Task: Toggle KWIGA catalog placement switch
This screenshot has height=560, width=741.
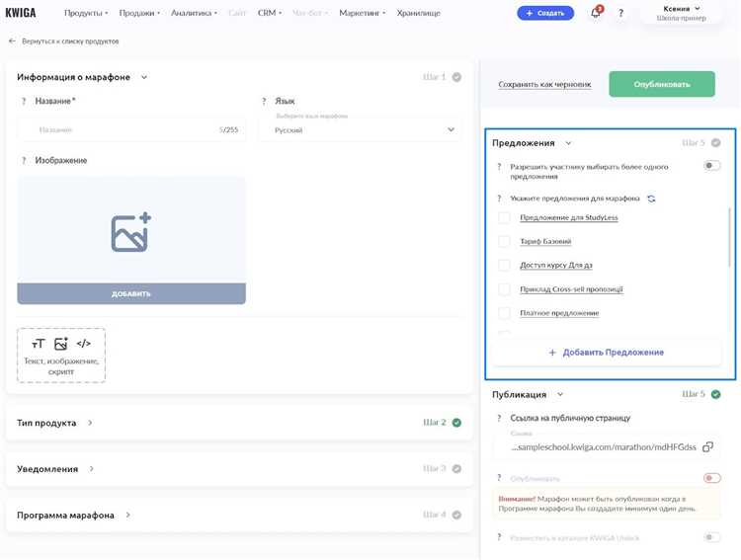Action: 711,537
